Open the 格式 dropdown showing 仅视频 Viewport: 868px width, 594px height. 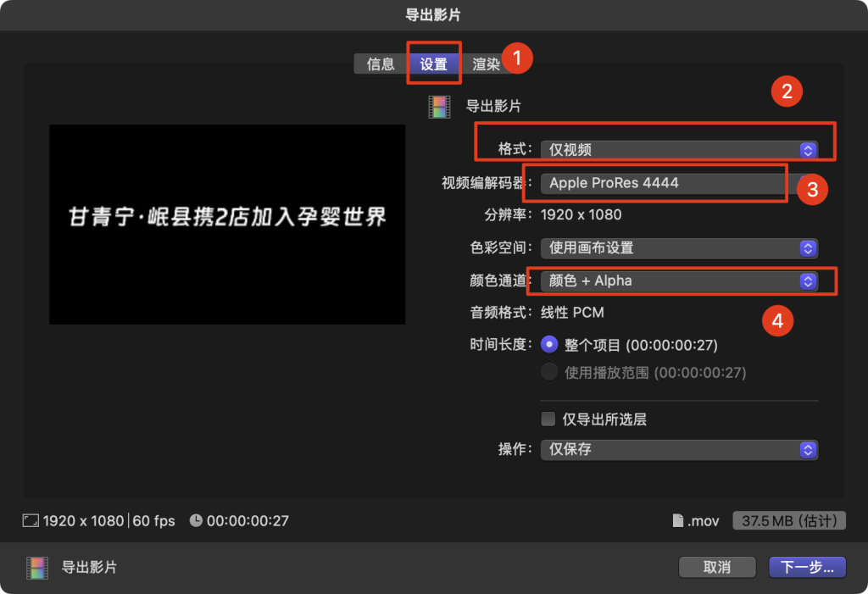[678, 150]
